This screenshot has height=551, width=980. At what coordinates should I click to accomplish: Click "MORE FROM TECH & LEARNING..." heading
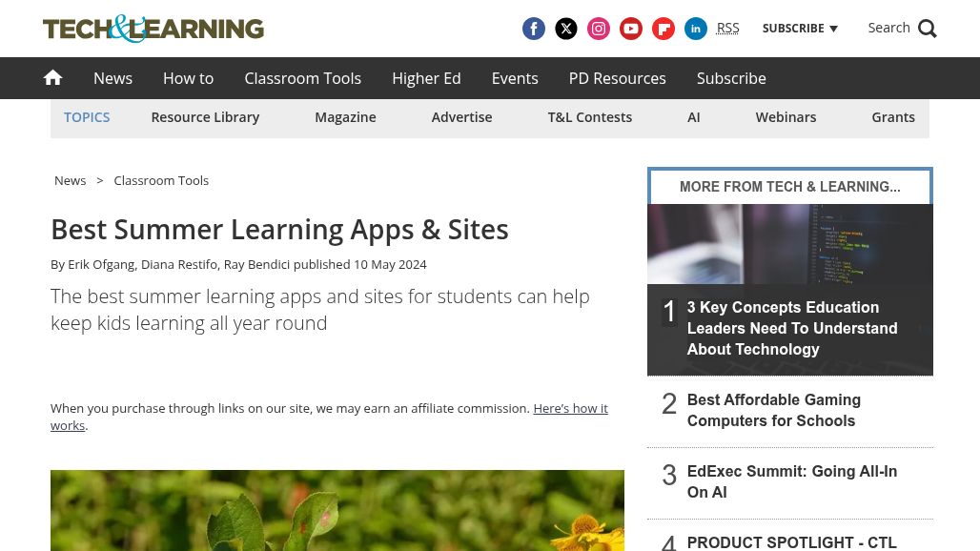point(790,187)
